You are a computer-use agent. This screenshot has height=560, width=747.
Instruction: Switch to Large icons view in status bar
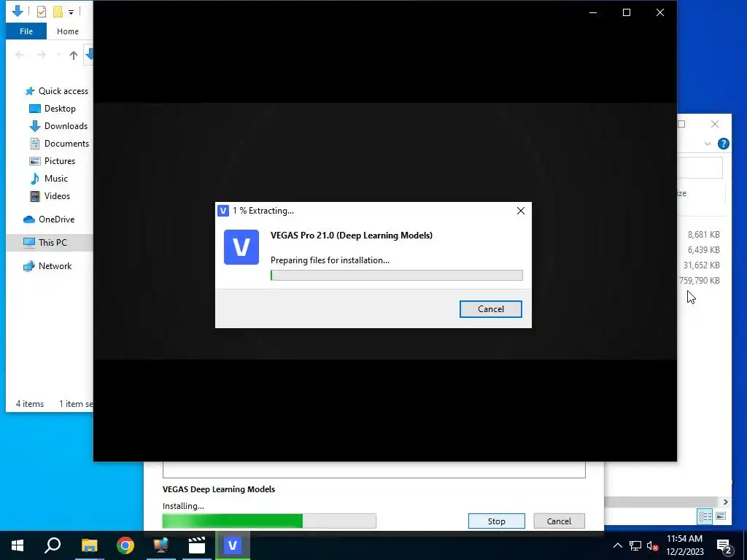pos(721,516)
